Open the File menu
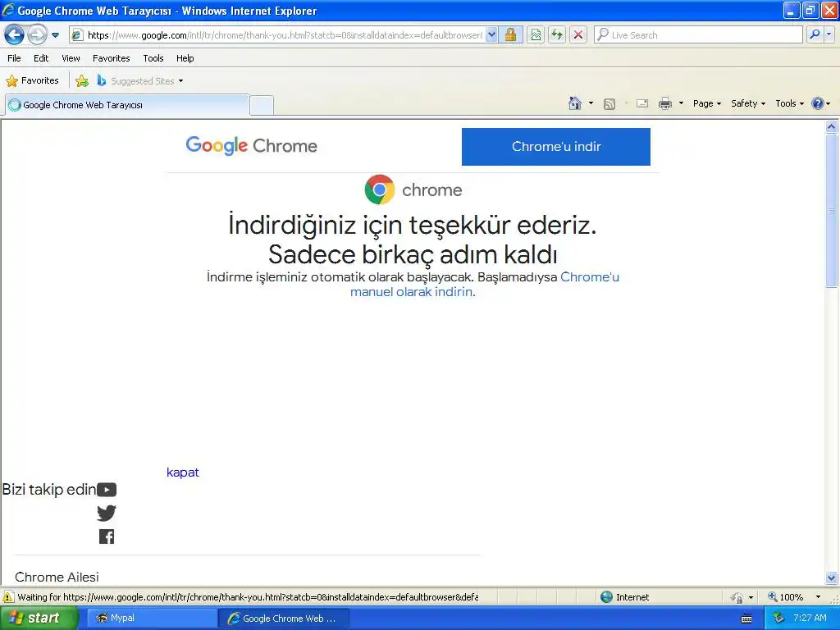The image size is (840, 630). click(x=15, y=58)
